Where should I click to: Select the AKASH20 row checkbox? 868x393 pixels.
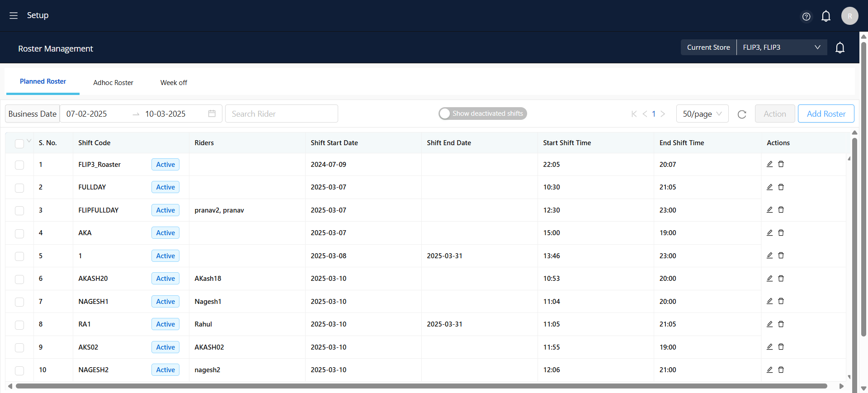[x=19, y=279]
